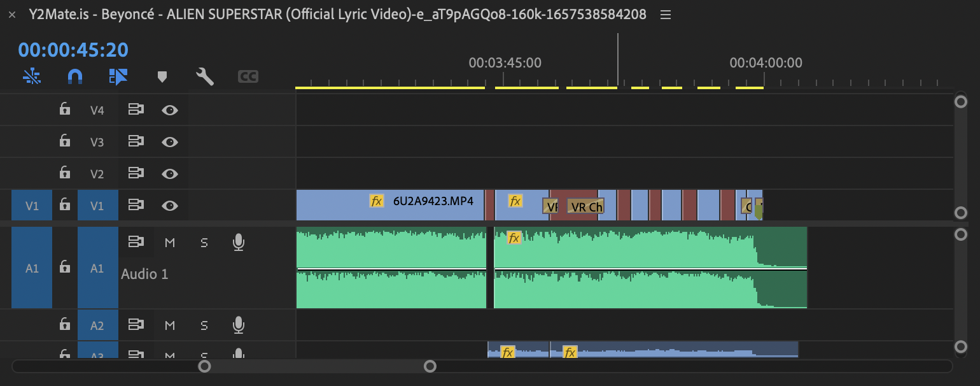Image resolution: width=980 pixels, height=386 pixels.
Task: Hide track V1 output with eye icon
Action: (x=169, y=206)
